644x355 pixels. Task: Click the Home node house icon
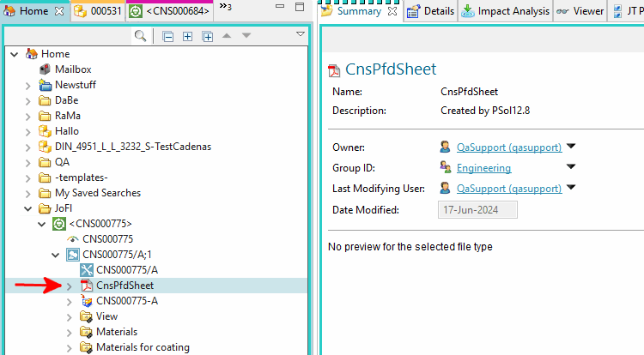[x=32, y=54]
